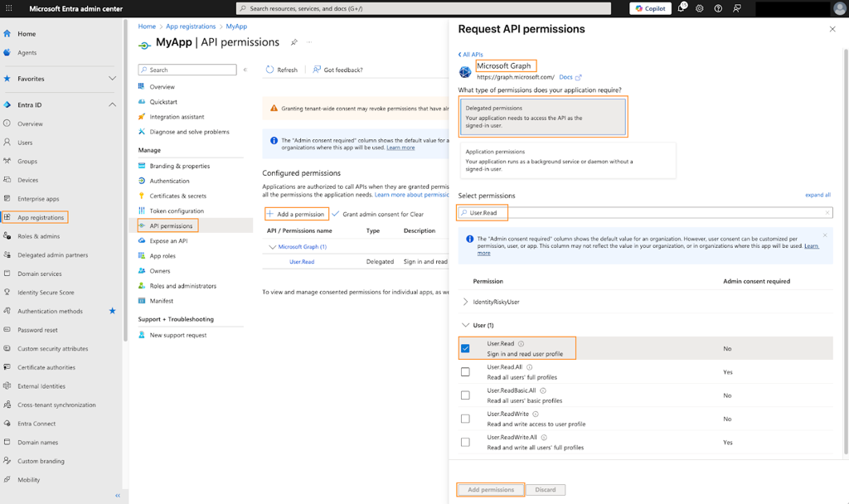Open Expose an API
Screen dimensions: 849x504
point(168,241)
